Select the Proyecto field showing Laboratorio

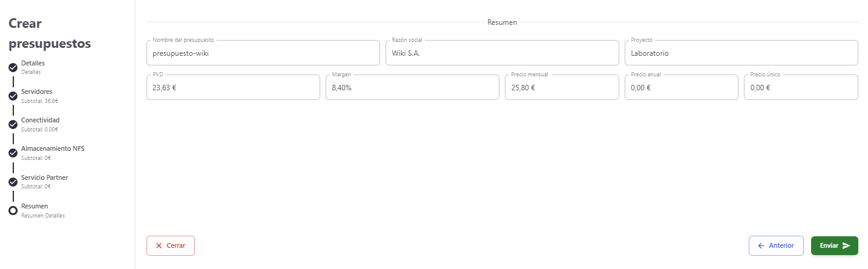point(741,53)
